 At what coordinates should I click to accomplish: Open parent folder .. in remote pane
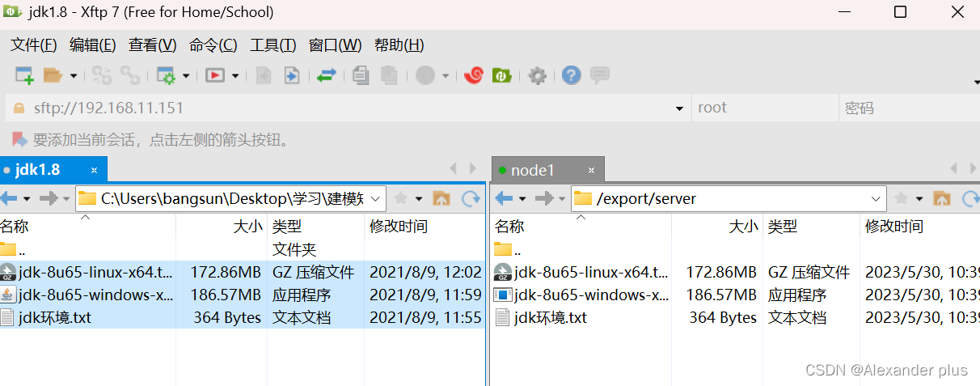736,249
